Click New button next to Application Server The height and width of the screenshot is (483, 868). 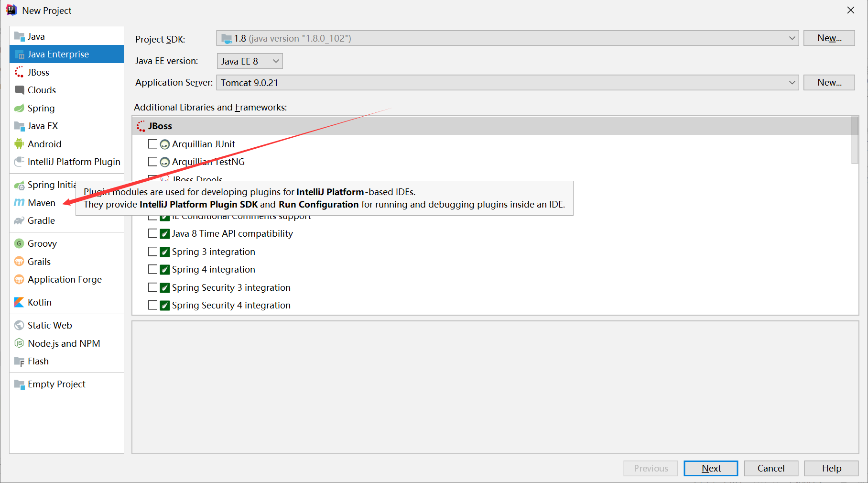point(829,83)
